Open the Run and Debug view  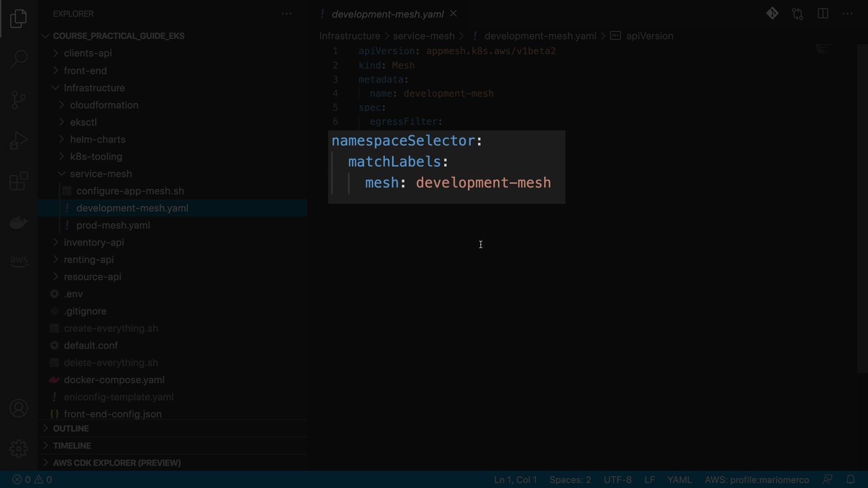19,141
